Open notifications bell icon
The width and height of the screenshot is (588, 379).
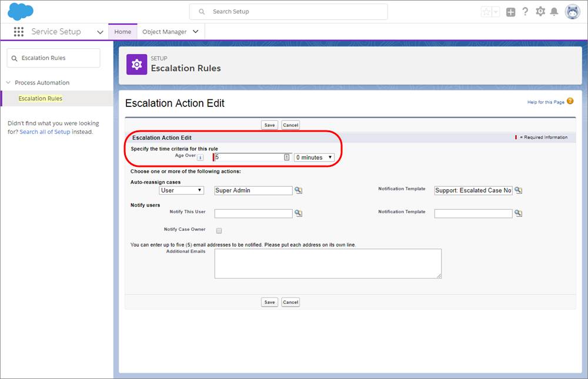[554, 12]
